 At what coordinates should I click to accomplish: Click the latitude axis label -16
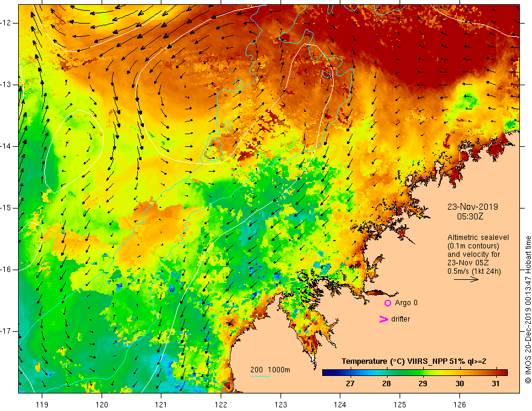[x=6, y=270]
